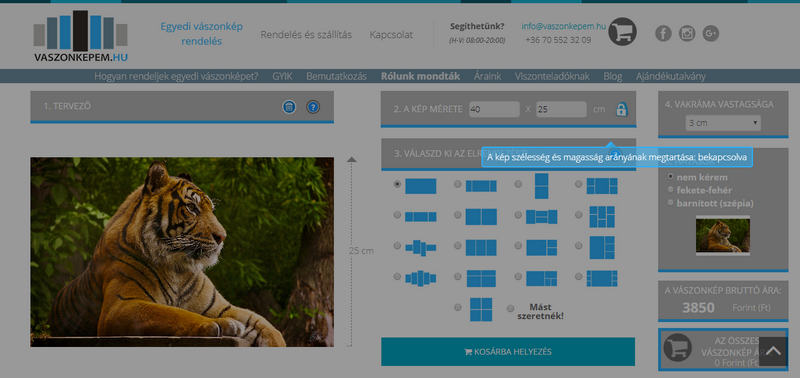Viewport: 800px width, 378px height.
Task: Open the Google Plus icon
Action: (711, 34)
